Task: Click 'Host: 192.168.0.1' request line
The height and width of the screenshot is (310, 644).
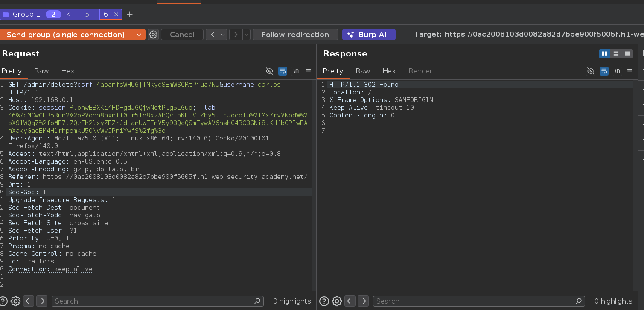Action: [x=41, y=100]
